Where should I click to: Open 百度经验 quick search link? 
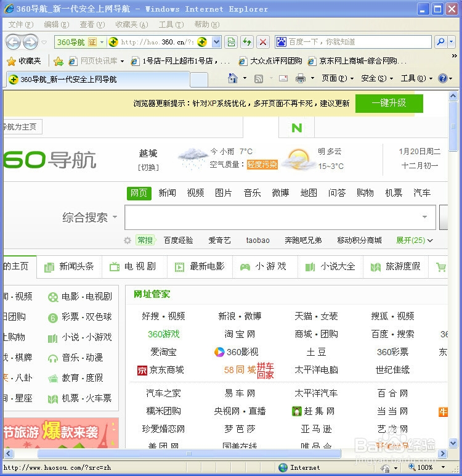click(x=179, y=240)
